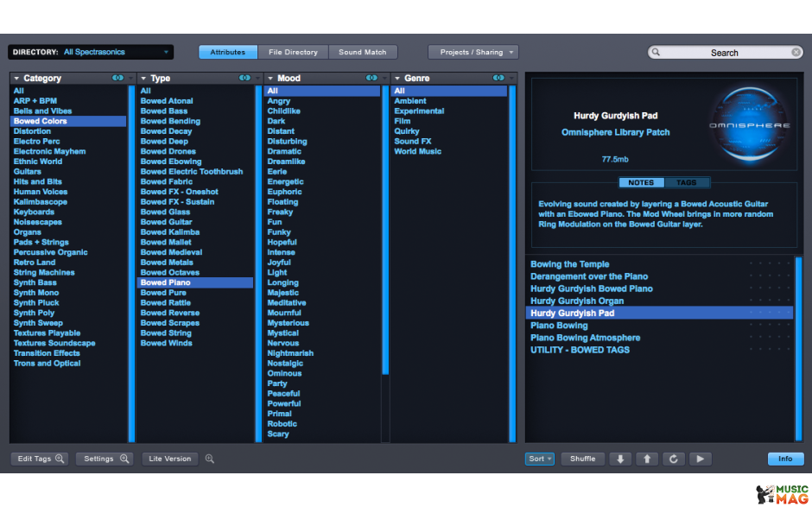The width and height of the screenshot is (812, 507).
Task: Show the NOTES tab
Action: coord(641,183)
